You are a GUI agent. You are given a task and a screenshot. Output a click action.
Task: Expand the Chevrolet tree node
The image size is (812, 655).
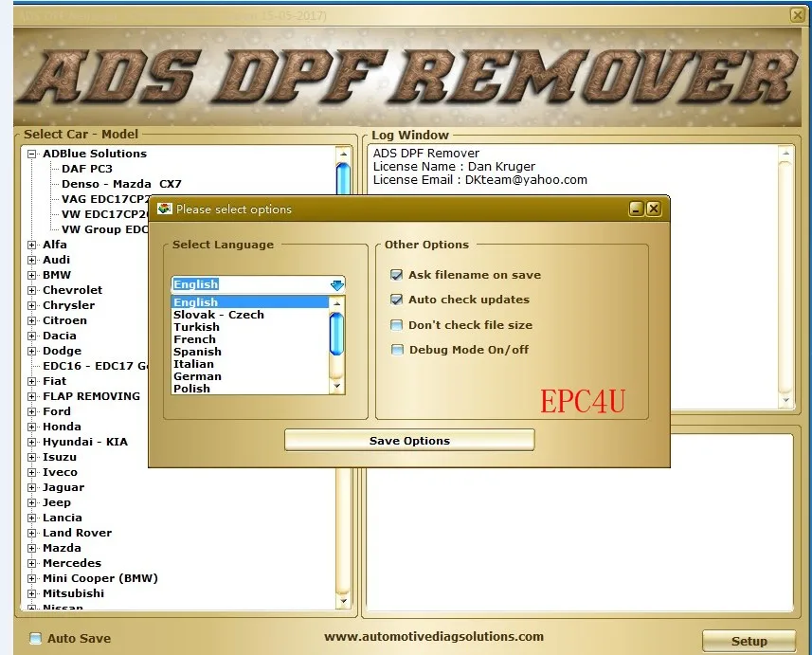(x=32, y=290)
